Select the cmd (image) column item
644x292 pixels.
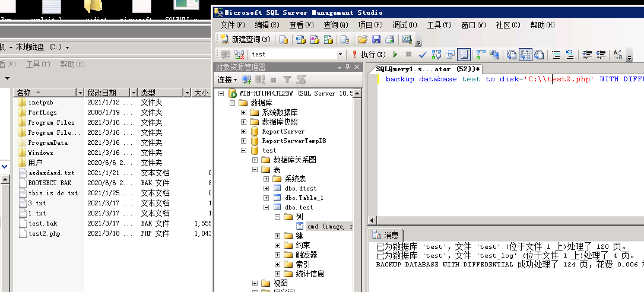(329, 226)
